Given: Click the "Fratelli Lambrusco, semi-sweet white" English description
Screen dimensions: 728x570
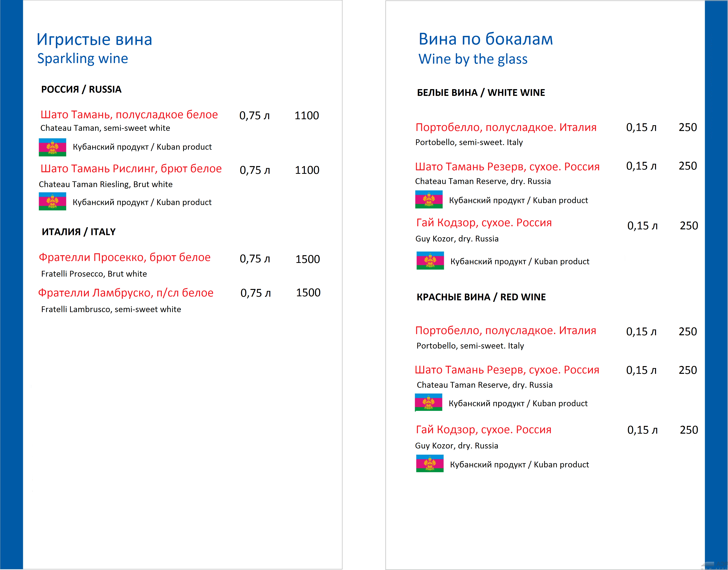Looking at the screenshot, I should pos(111,309).
